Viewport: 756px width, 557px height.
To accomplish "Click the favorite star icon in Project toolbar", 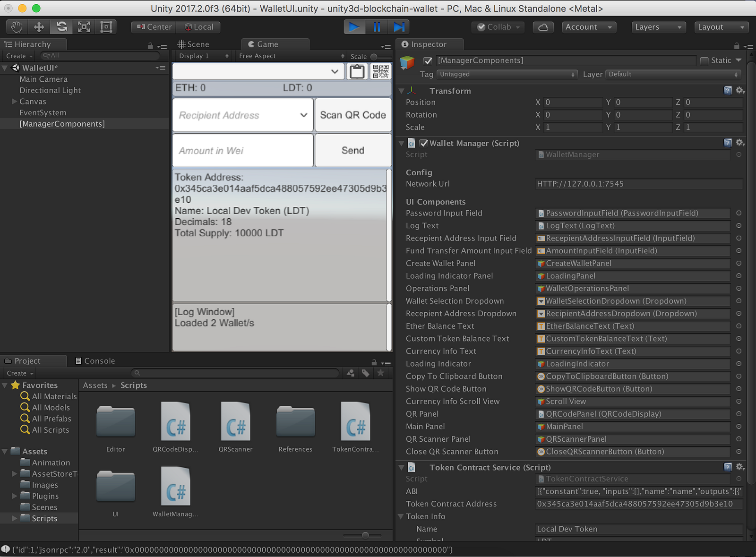I will (x=381, y=373).
